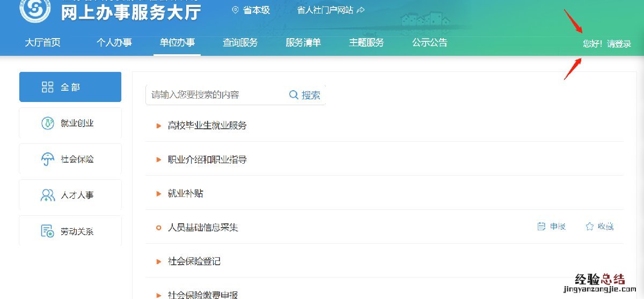Click the star 收藏 icon for 人员基础信息采集
644x299 pixels.
[x=589, y=227]
